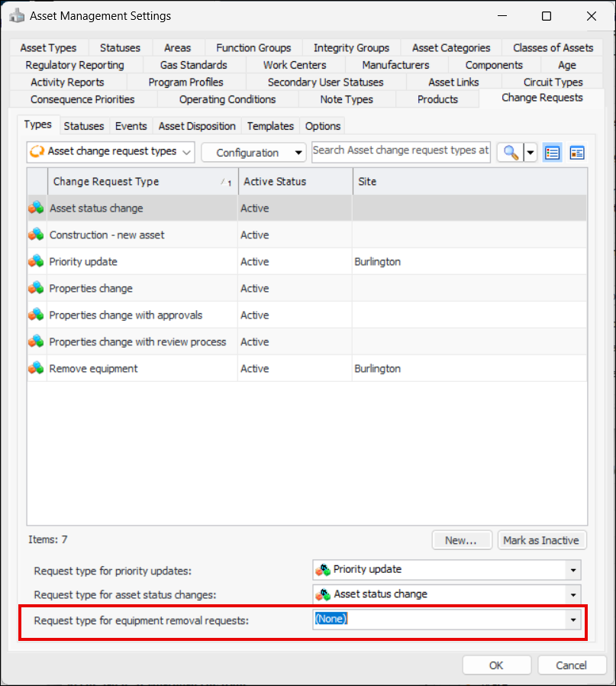Click the magnifier search icon

510,153
